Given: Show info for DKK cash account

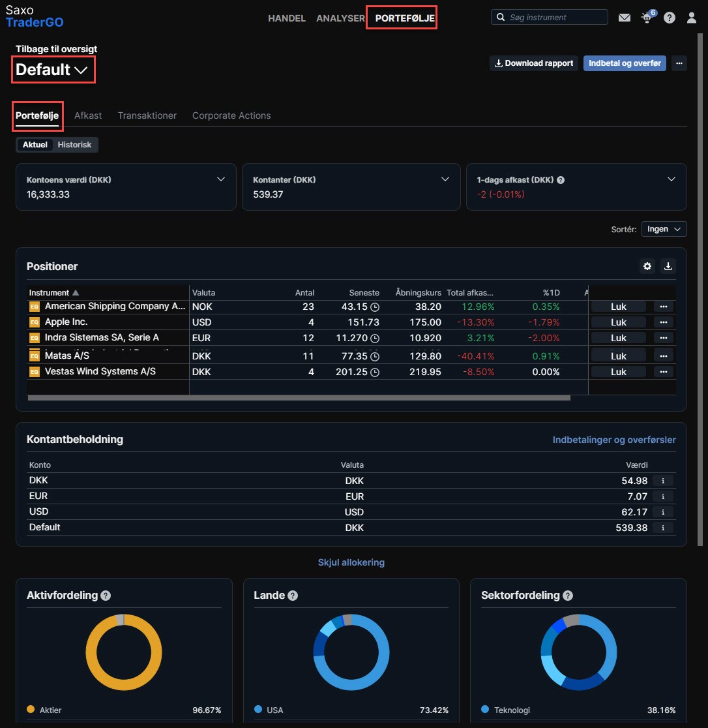Looking at the screenshot, I should pyautogui.click(x=663, y=481).
